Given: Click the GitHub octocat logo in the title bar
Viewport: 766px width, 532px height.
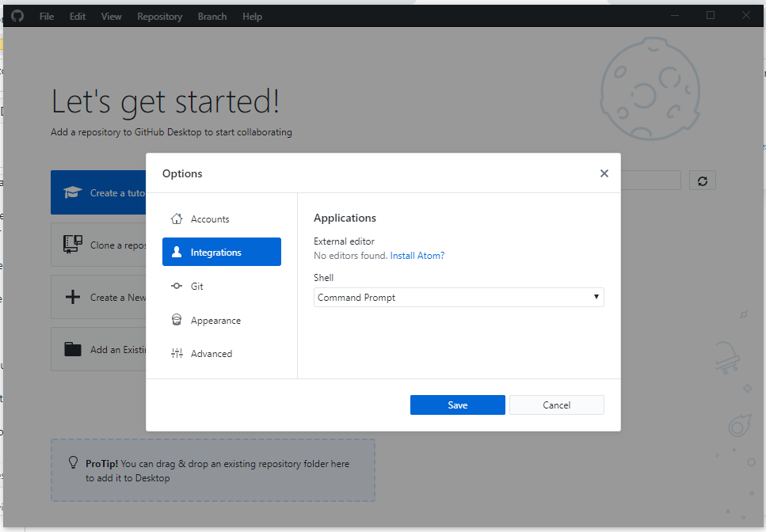Looking at the screenshot, I should tap(16, 16).
